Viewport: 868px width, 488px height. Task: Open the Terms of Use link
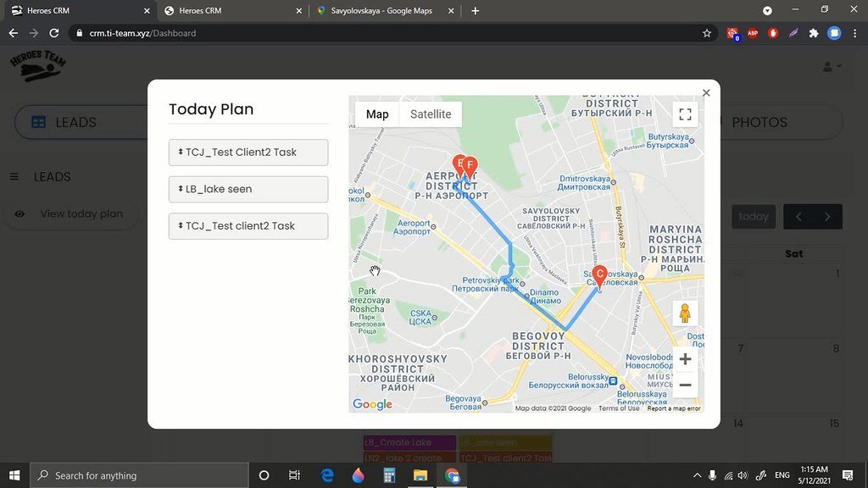619,408
